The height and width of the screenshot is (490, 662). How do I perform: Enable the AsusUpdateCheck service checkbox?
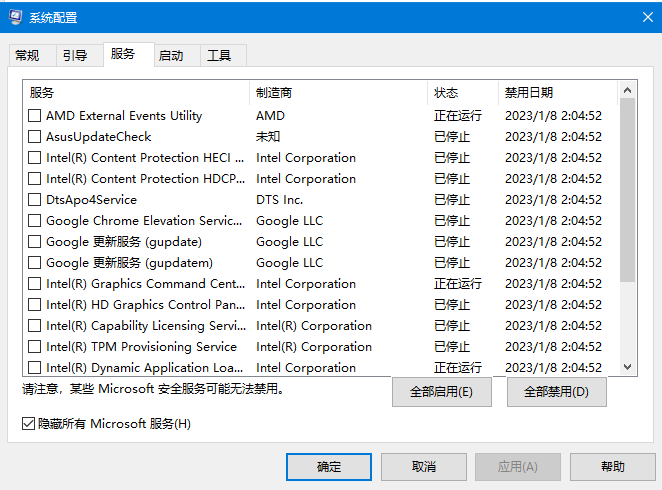point(35,137)
